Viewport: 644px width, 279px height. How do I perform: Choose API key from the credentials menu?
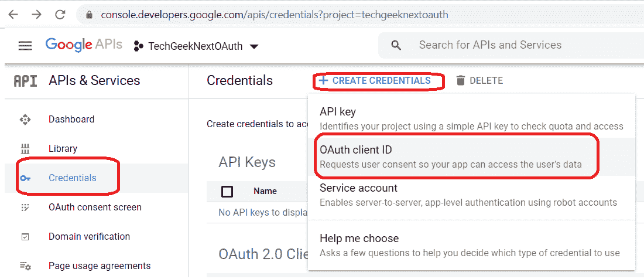tap(471, 119)
